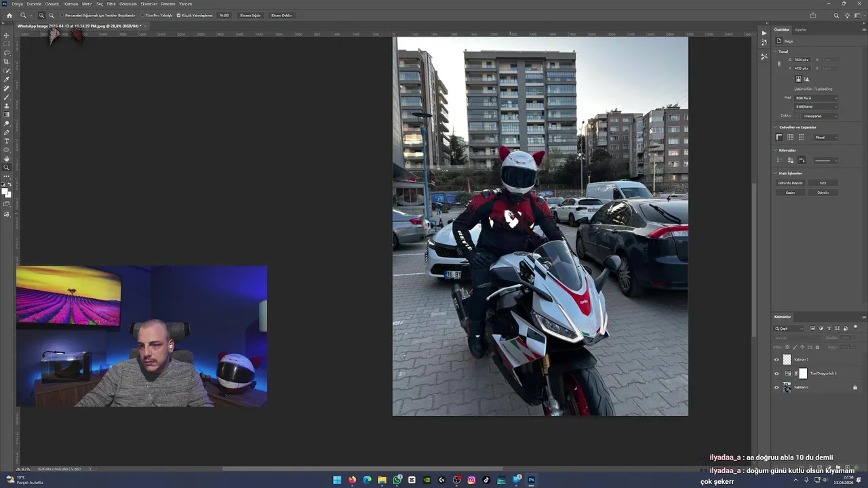The height and width of the screenshot is (488, 868).
Task: Select the Move tool
Action: click(x=7, y=35)
